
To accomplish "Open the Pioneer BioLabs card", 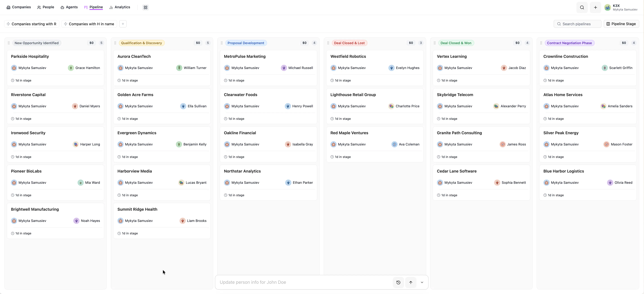I will (55, 183).
